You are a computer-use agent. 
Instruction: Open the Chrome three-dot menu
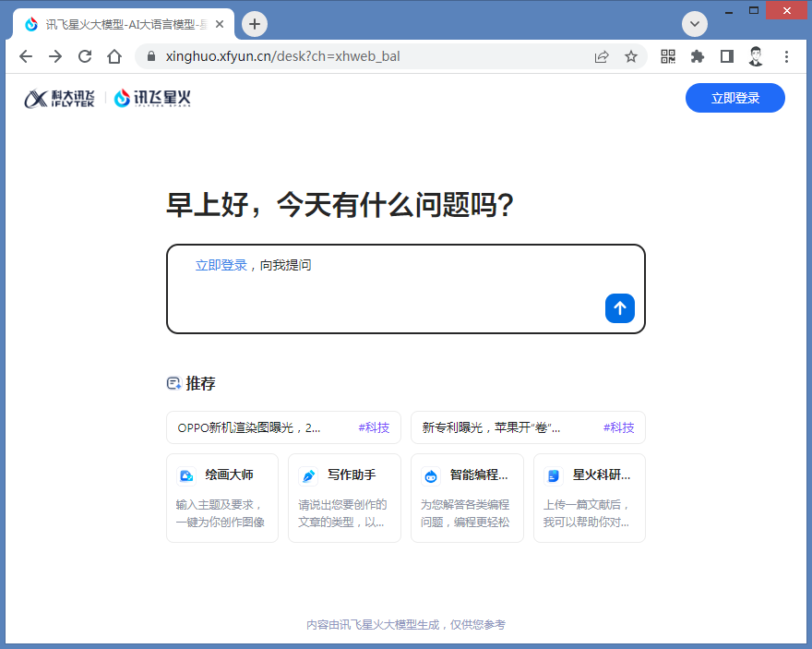click(x=787, y=56)
